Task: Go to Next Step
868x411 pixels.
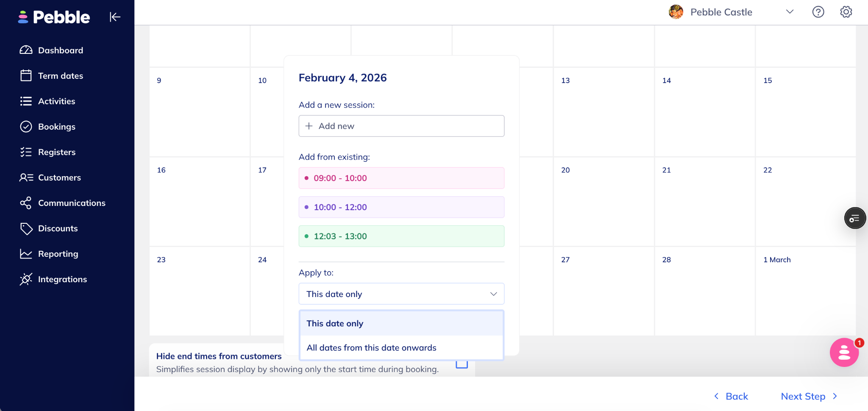Action: [809, 397]
